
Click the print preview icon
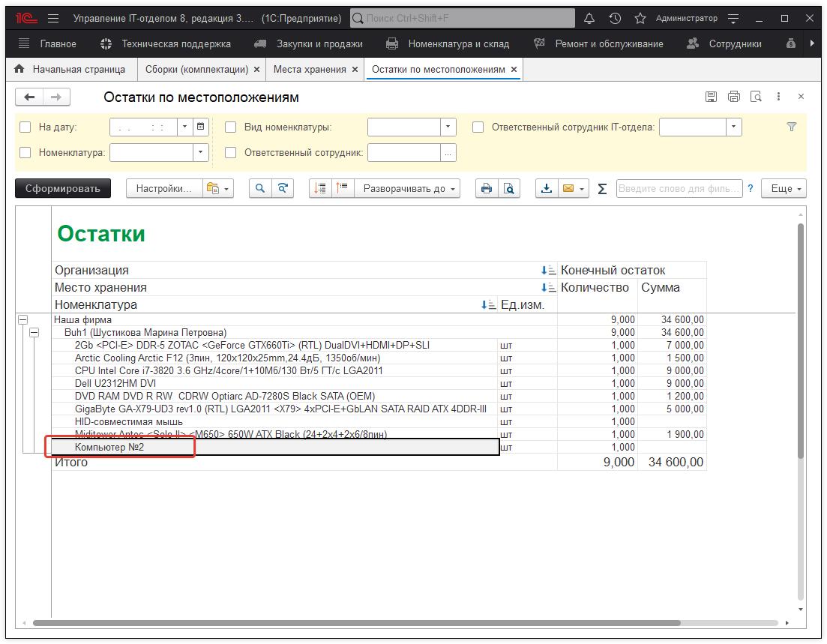[x=509, y=189]
